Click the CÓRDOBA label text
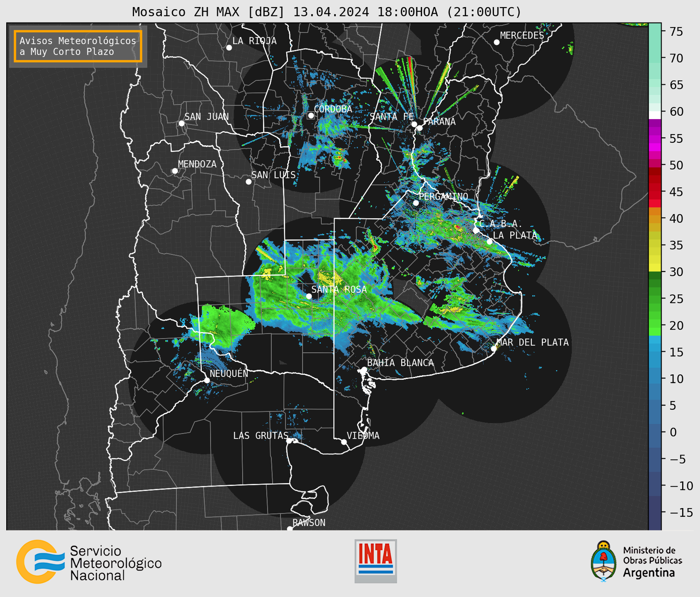The width and height of the screenshot is (700, 597). coord(333,109)
